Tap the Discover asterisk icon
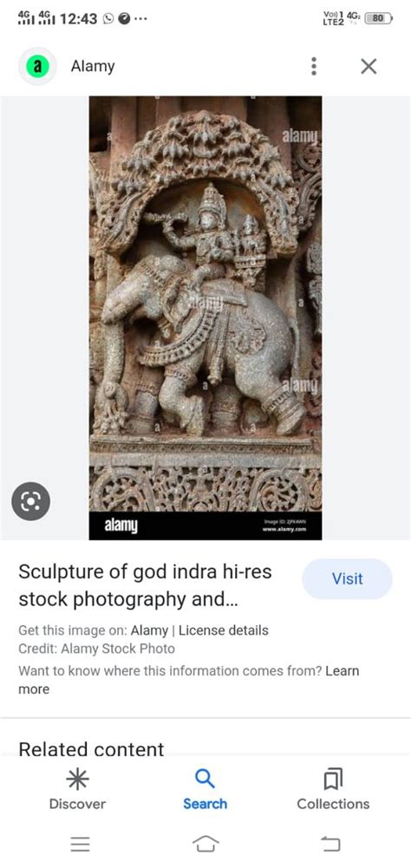This screenshot has width=411, height=868. pos(77,780)
